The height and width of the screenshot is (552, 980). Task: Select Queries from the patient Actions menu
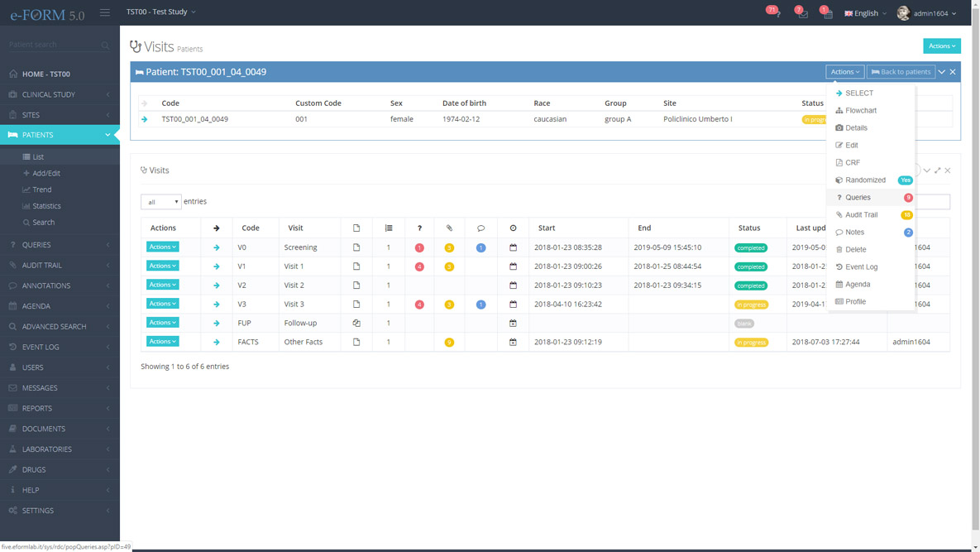pyautogui.click(x=858, y=198)
